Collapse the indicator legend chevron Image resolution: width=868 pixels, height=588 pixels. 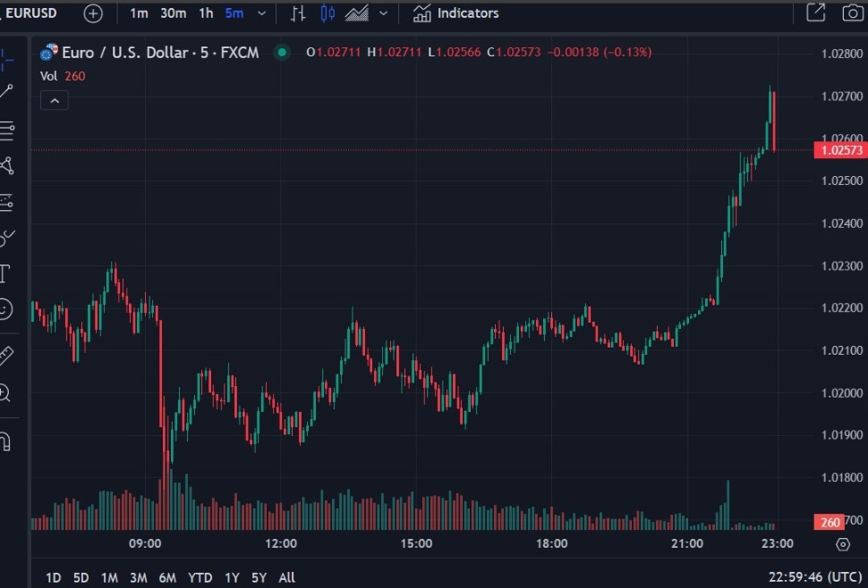[x=54, y=101]
